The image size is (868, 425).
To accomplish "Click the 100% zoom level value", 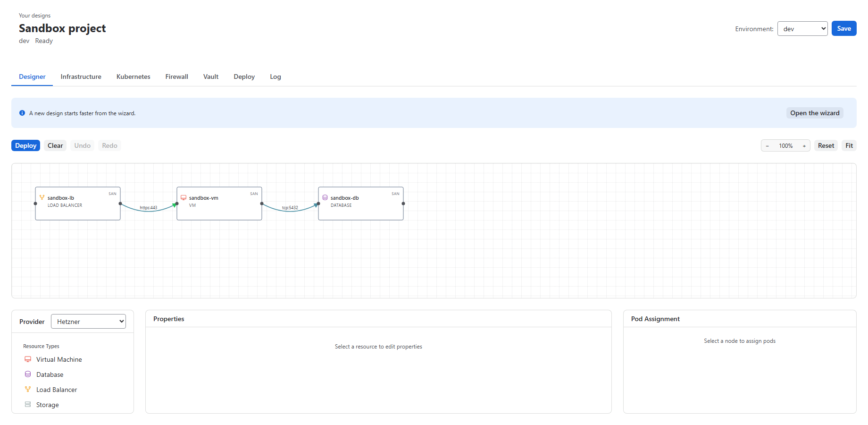I will tap(786, 146).
